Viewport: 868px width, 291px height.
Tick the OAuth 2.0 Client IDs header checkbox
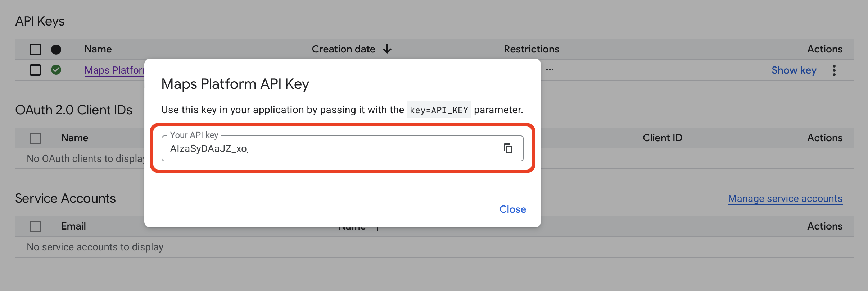click(x=35, y=138)
